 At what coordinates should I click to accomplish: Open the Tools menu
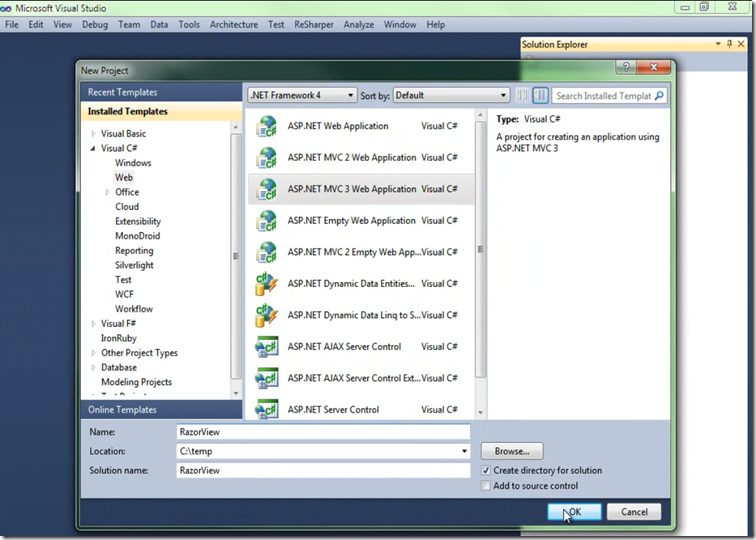tap(189, 25)
